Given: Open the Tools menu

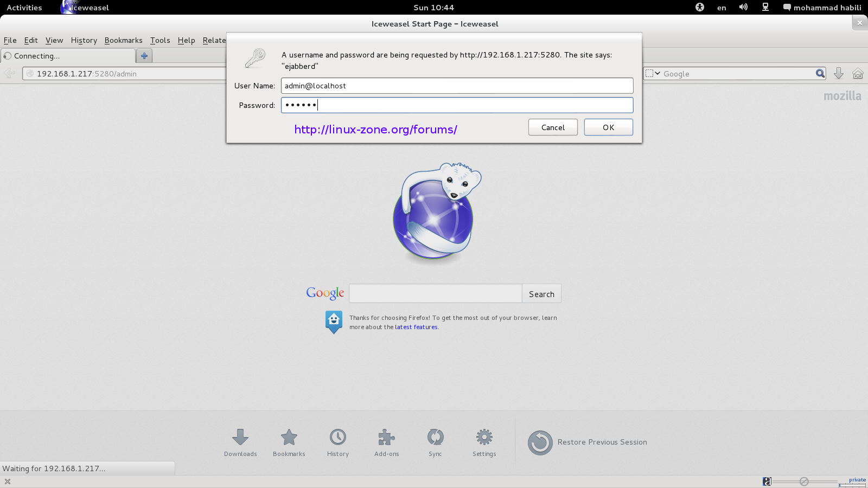Looking at the screenshot, I should [x=160, y=40].
